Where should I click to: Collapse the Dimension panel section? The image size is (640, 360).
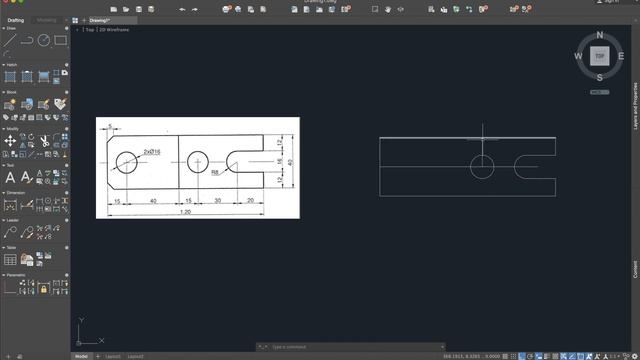tap(4, 193)
